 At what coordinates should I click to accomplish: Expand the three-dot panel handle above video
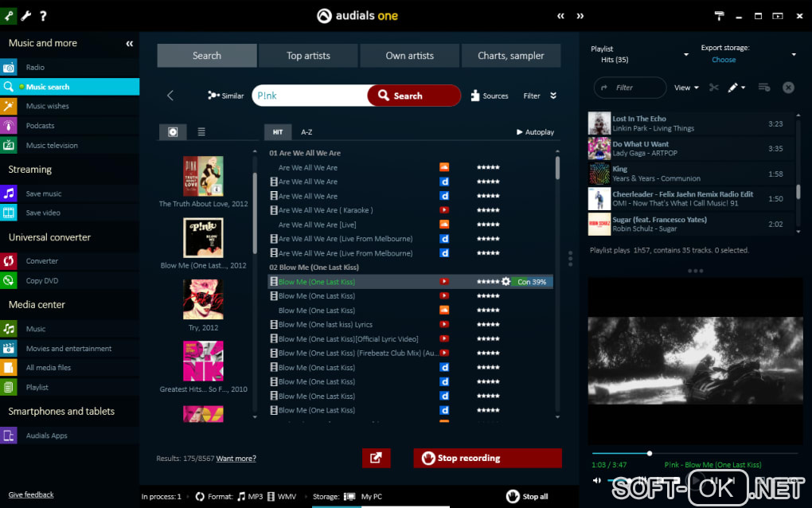(x=696, y=271)
